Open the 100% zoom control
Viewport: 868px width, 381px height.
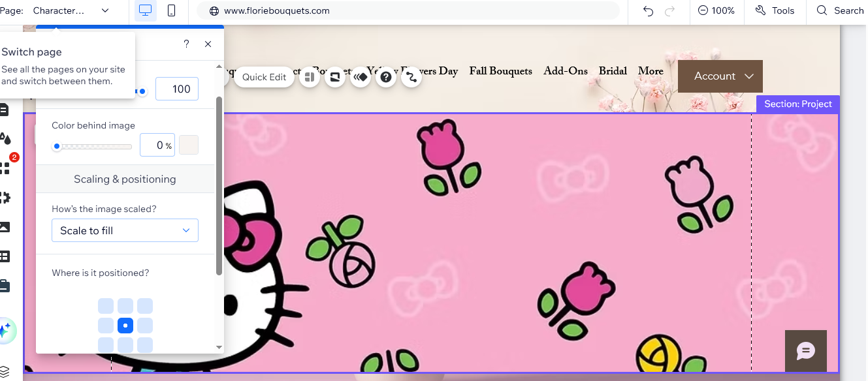(716, 10)
